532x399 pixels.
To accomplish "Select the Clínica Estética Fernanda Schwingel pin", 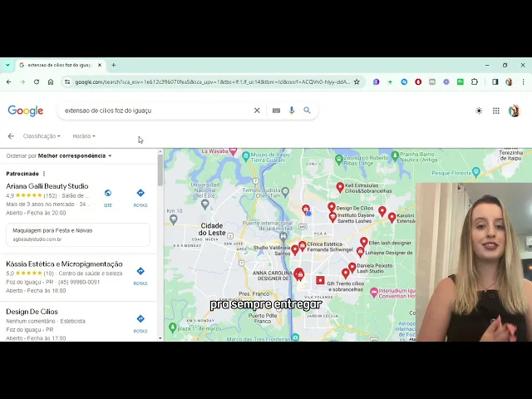I will click(303, 246).
